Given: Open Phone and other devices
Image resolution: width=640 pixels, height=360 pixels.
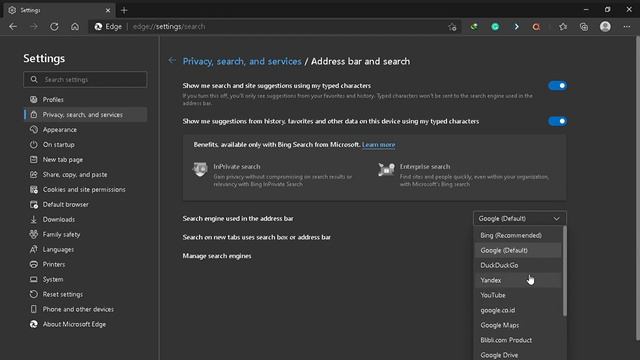Looking at the screenshot, I should coord(85,309).
